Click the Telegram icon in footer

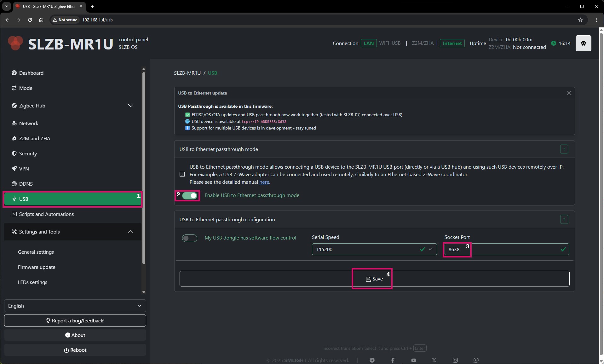point(372,360)
